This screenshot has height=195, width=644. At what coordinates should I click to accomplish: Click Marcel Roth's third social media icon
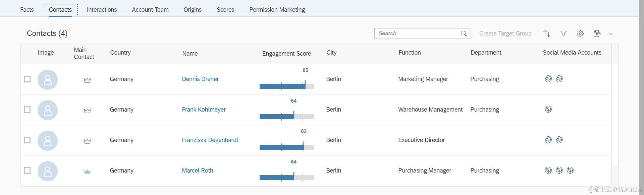[570, 170]
